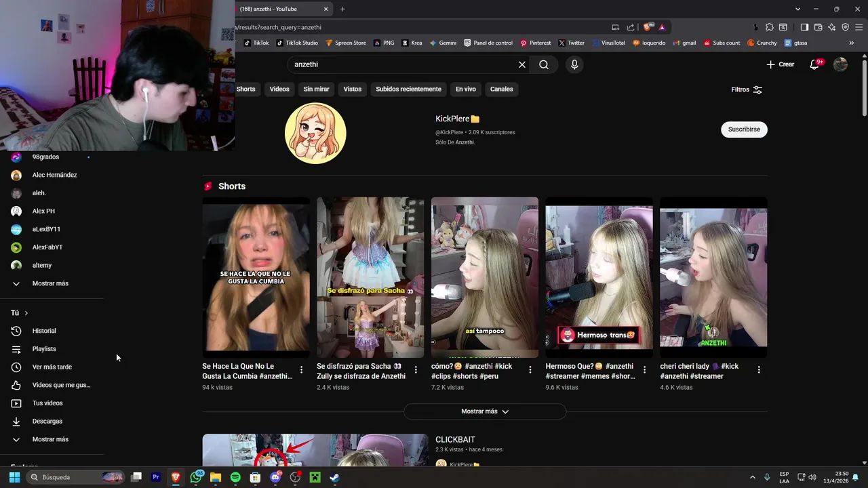Viewport: 868px width, 488px height.
Task: Open options for 'cheri cheri lady' short
Action: tap(759, 370)
